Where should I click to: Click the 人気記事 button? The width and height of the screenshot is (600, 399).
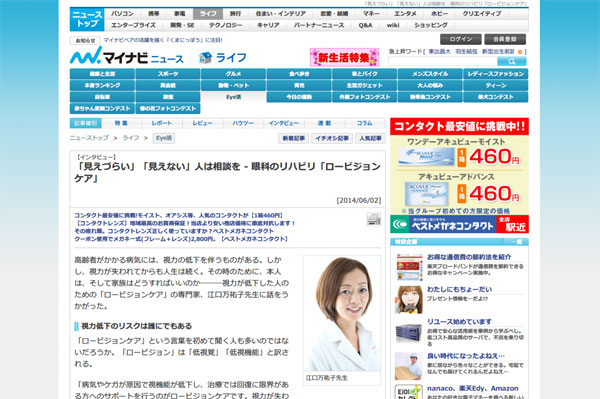[370, 138]
